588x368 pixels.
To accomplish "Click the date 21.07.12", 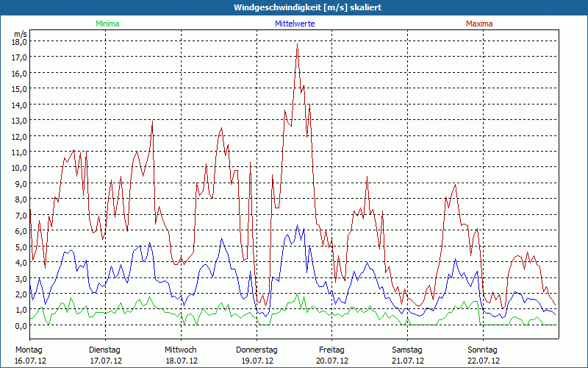I will [408, 361].
